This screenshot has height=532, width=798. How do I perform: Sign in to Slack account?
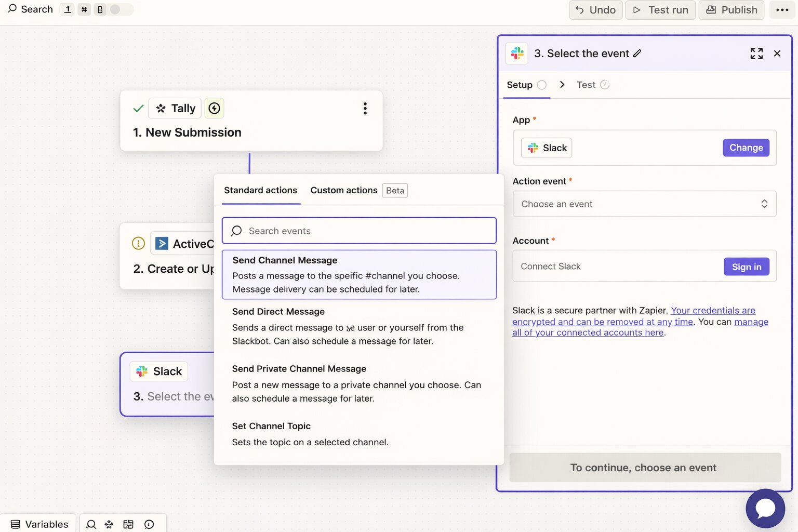747,267
